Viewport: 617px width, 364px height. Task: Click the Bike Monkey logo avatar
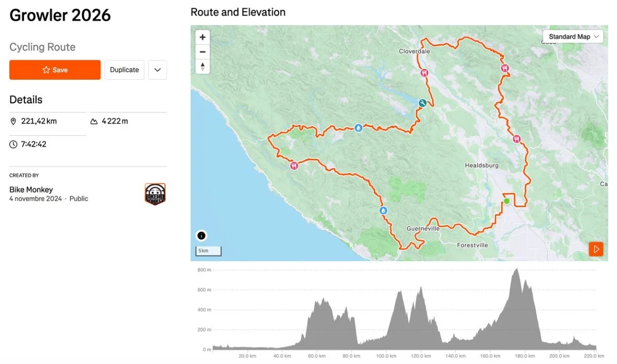pyautogui.click(x=155, y=194)
